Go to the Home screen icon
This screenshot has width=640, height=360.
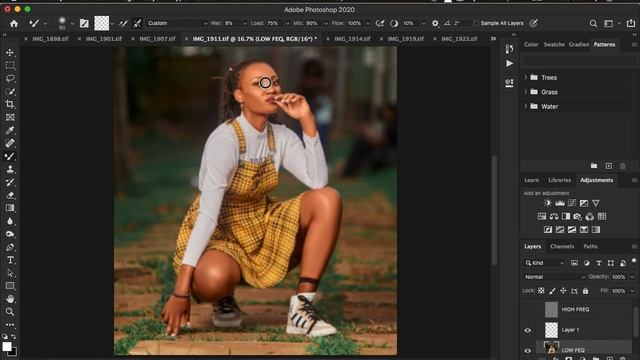tap(14, 24)
